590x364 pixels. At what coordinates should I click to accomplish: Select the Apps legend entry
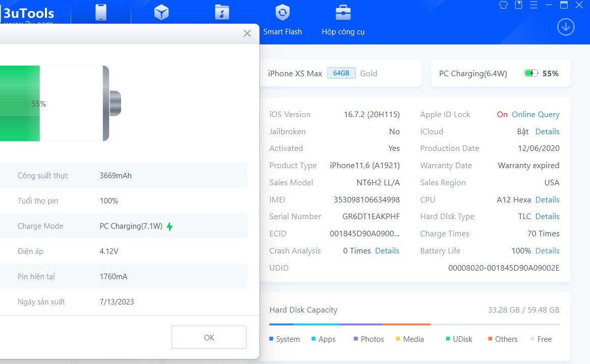(x=324, y=339)
